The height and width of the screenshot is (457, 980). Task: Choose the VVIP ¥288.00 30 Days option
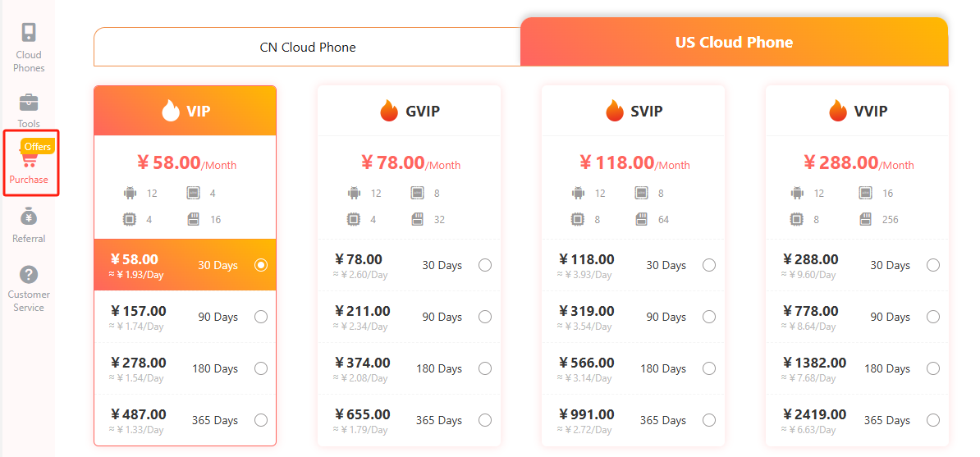coord(858,265)
